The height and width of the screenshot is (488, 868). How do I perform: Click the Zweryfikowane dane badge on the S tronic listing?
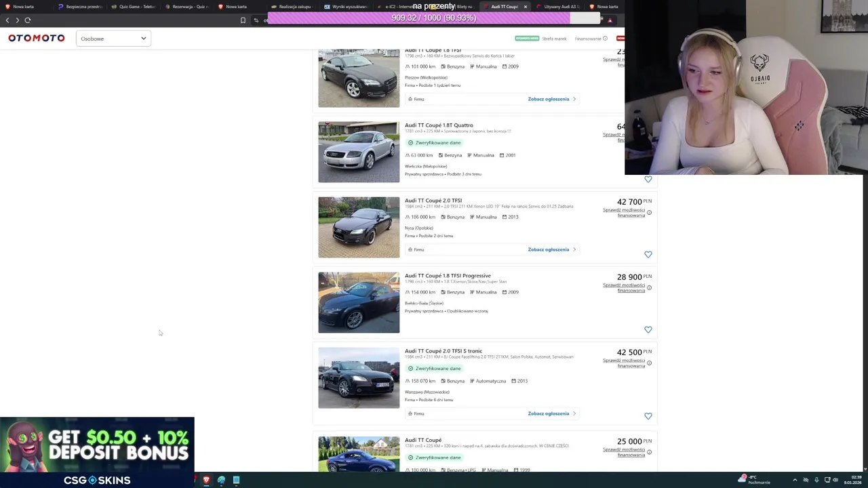coord(434,369)
